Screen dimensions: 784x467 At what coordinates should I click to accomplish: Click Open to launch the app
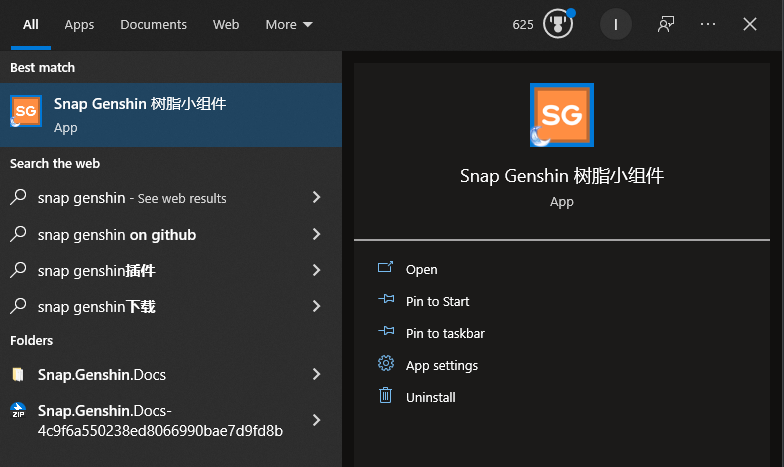tap(422, 270)
